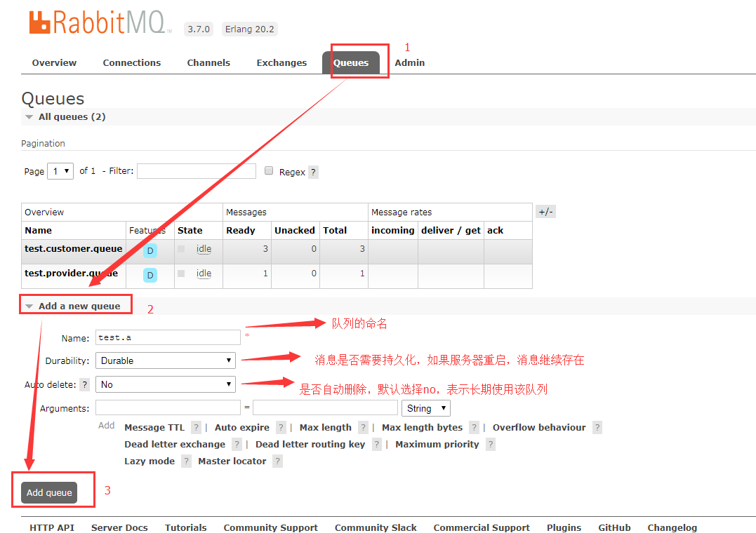This screenshot has height=533, width=756.
Task: Focus the queue Name input field
Action: 168,337
